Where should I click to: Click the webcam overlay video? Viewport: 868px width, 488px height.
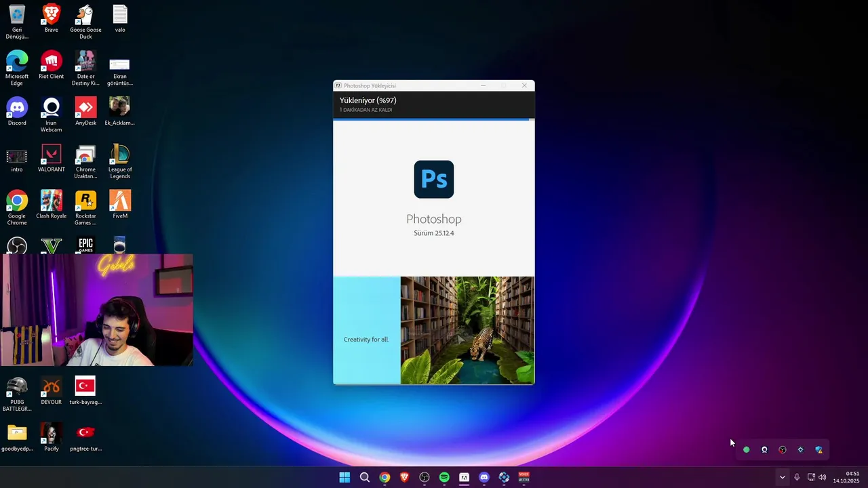tap(97, 310)
